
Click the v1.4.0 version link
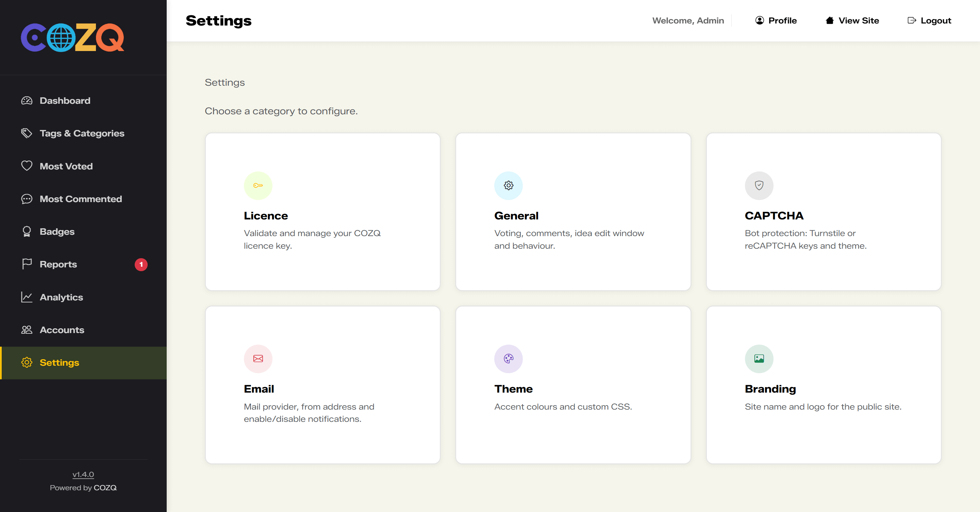(83, 474)
